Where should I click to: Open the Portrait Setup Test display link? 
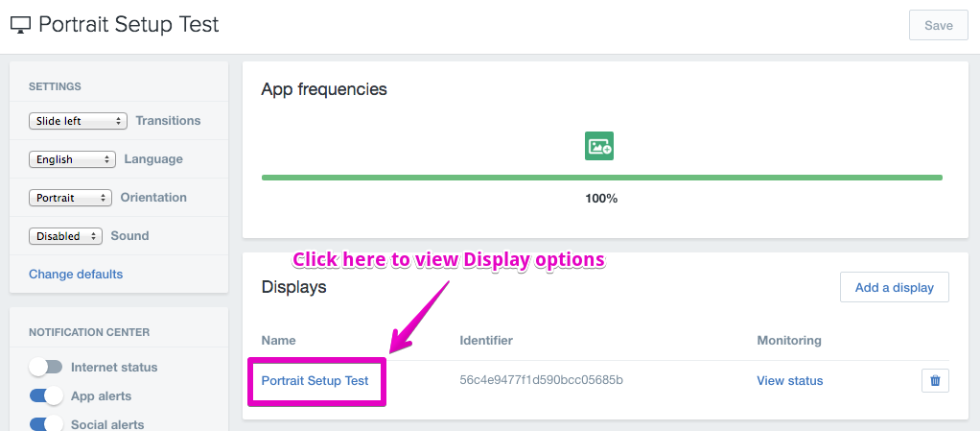tap(315, 380)
